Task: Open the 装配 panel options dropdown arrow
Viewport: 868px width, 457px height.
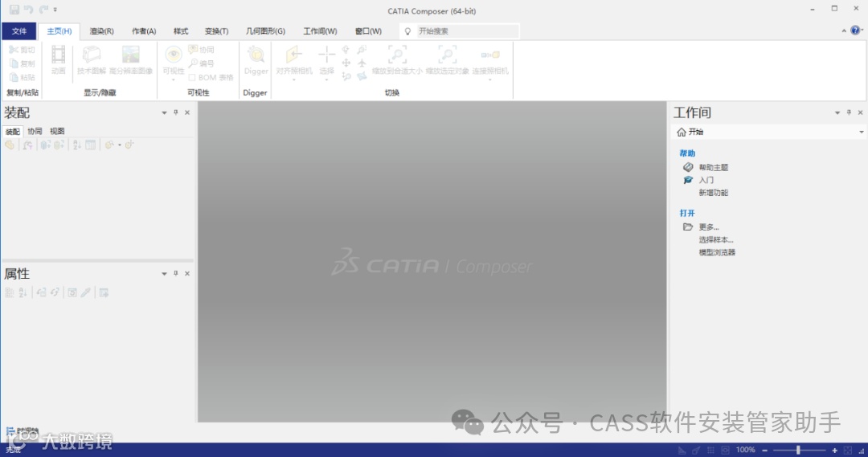Action: 164,113
